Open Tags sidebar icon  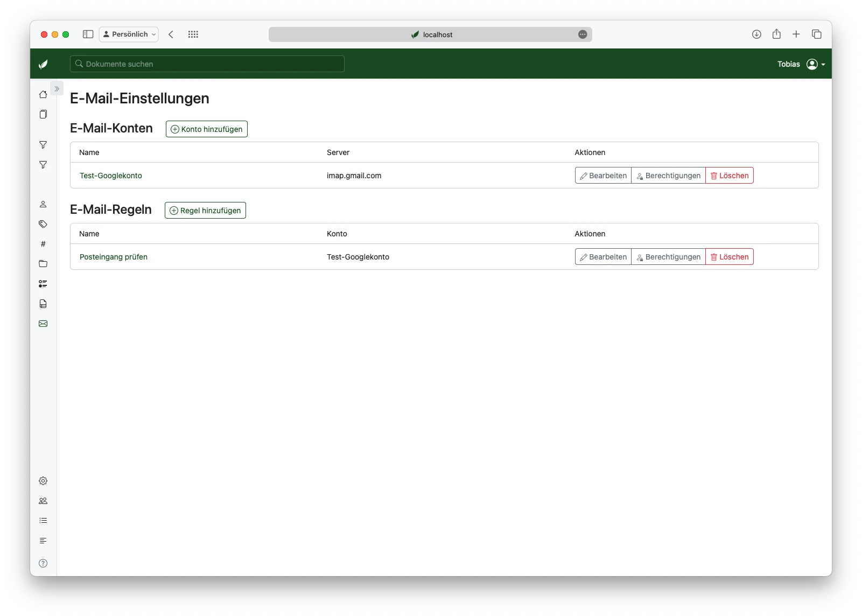(43, 224)
